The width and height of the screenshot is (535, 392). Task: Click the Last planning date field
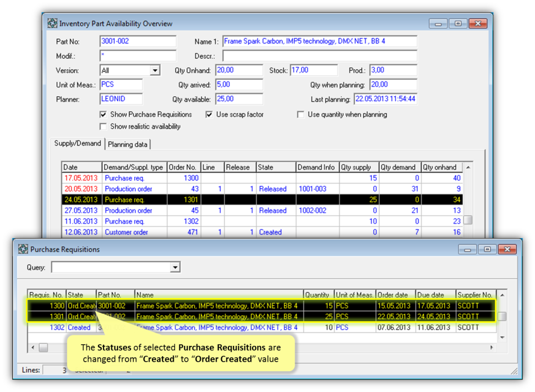tap(385, 99)
